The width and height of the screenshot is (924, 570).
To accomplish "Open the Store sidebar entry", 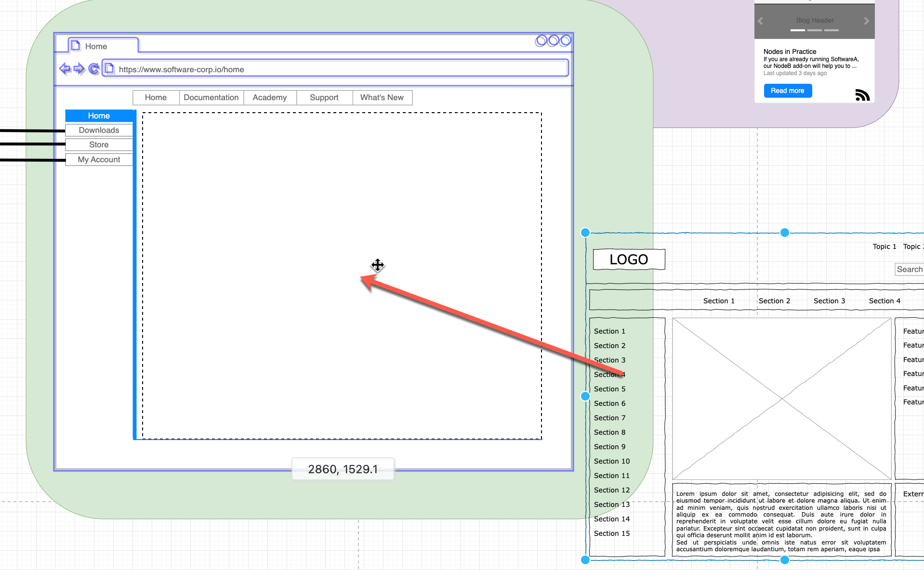I will pyautogui.click(x=99, y=144).
